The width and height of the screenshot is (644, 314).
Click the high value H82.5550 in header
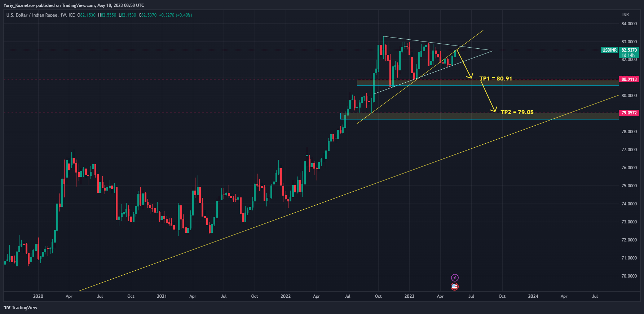107,15
